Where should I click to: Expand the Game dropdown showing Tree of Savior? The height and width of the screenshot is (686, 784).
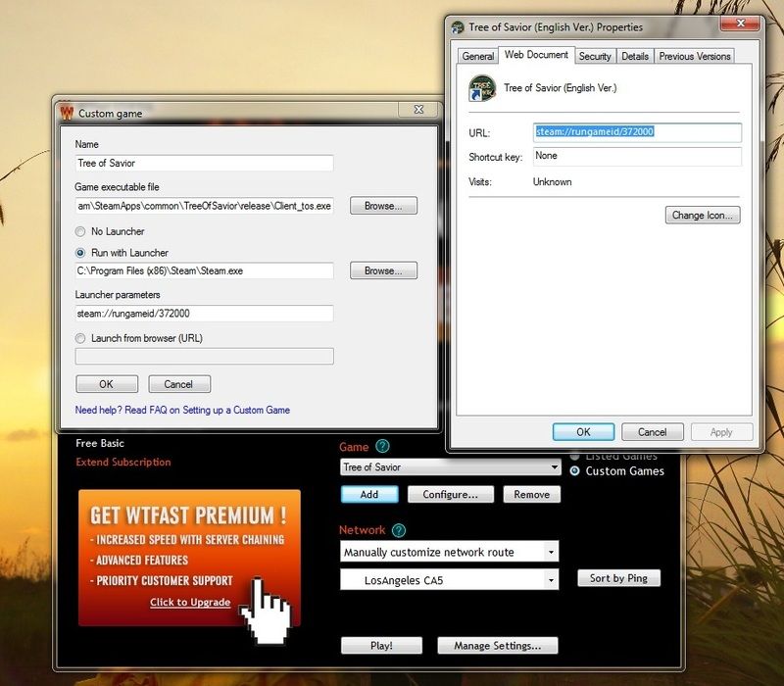(554, 467)
